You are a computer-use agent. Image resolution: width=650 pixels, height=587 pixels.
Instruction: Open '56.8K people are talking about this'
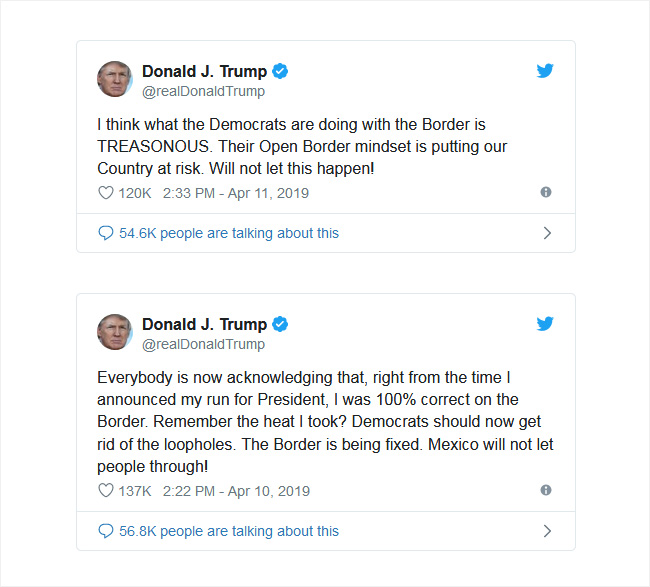(x=229, y=531)
